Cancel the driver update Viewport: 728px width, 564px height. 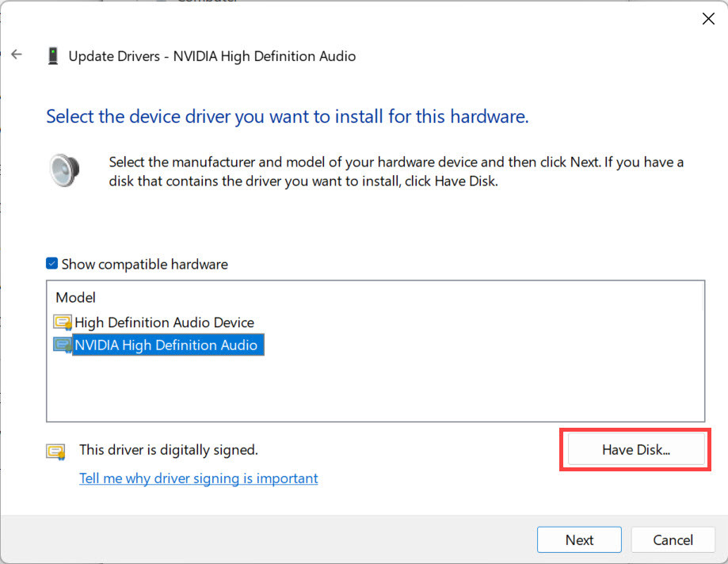click(673, 539)
